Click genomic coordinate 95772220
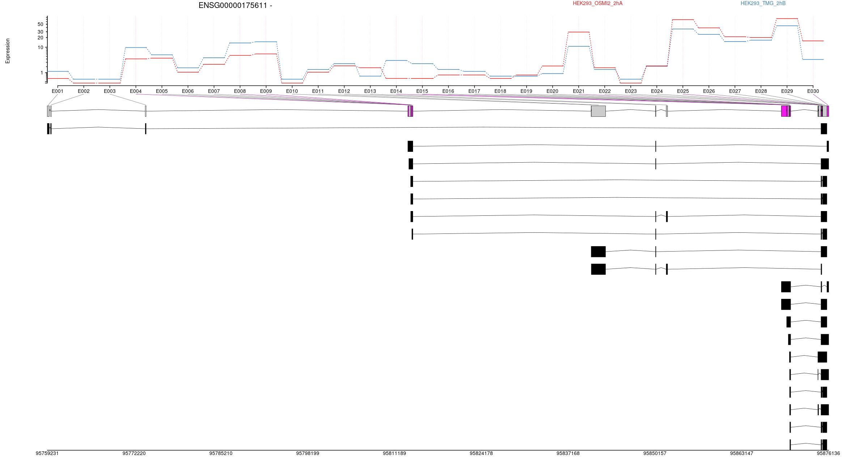This screenshot has width=868, height=459. click(x=134, y=453)
